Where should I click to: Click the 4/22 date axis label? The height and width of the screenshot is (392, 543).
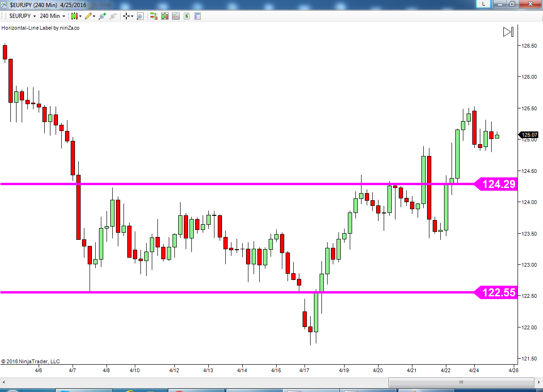point(446,370)
